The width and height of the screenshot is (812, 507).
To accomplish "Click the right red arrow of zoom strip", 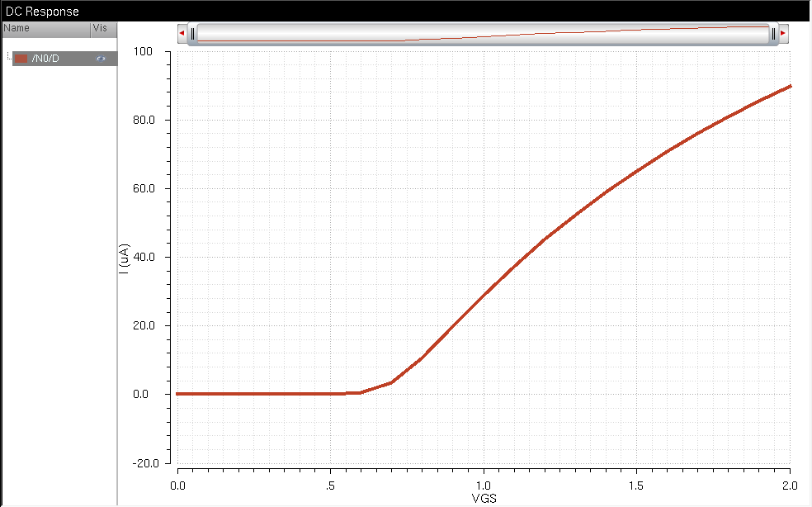I will (783, 33).
